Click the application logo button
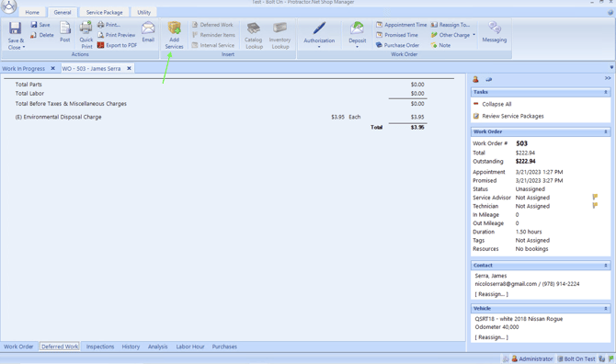This screenshot has width=616, height=364. (x=8, y=6)
